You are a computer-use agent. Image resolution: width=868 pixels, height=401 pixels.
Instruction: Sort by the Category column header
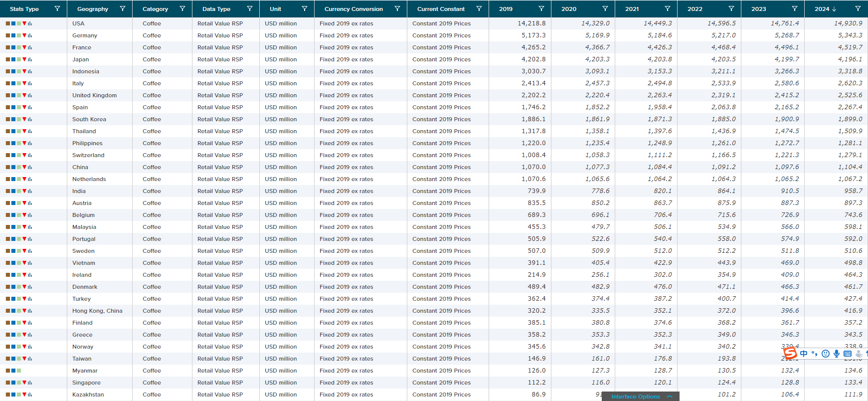point(156,9)
